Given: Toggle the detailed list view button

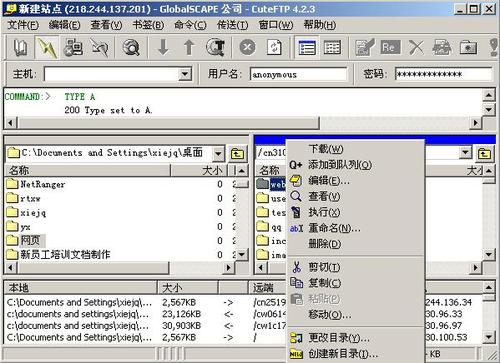Looking at the screenshot, I should click(307, 47).
